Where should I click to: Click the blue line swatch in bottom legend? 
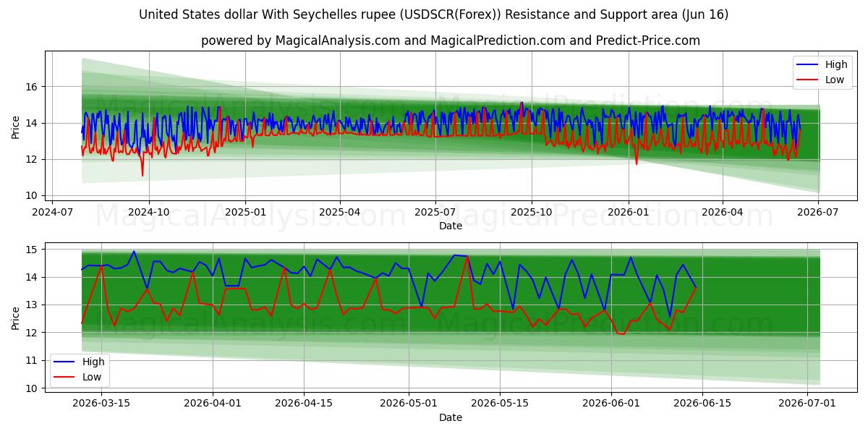click(64, 362)
